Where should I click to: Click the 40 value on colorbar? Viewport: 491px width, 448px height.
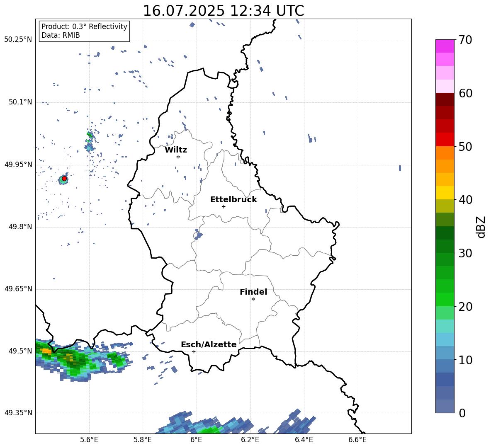[x=465, y=200]
